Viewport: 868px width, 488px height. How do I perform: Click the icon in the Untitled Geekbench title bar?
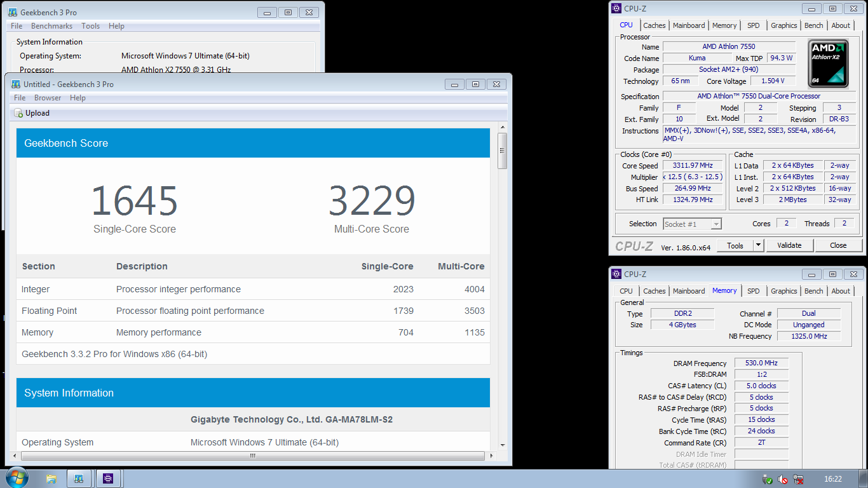(x=15, y=84)
